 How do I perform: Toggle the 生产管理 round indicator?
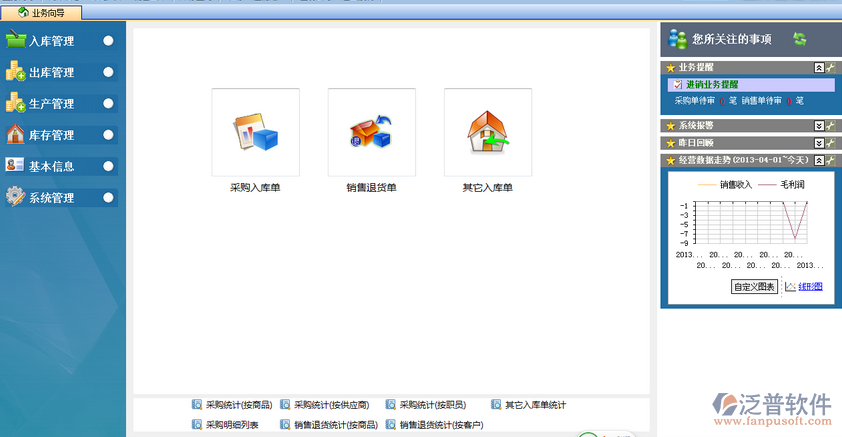pos(108,103)
